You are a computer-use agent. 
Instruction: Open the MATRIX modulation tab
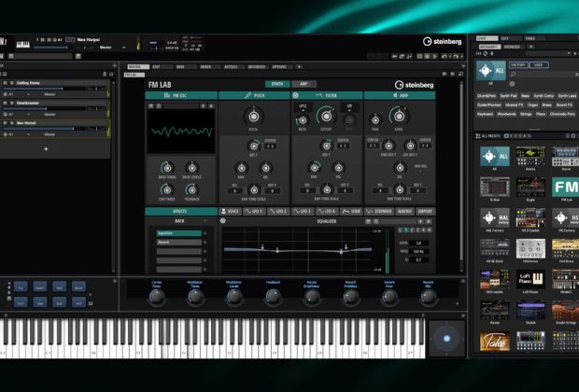click(x=404, y=212)
